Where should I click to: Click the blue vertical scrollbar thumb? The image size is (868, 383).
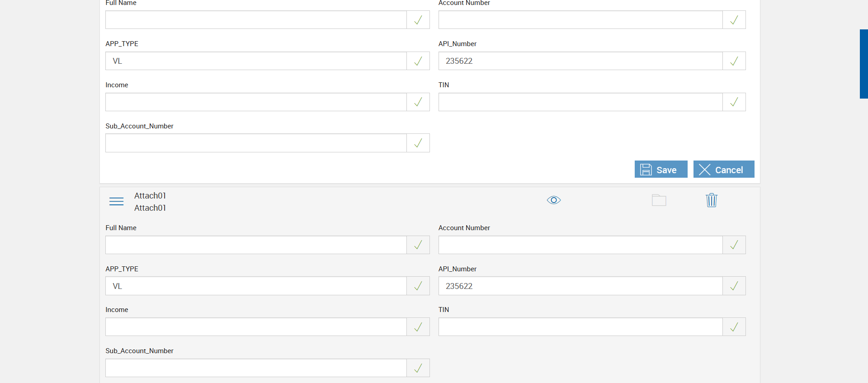[x=863, y=64]
